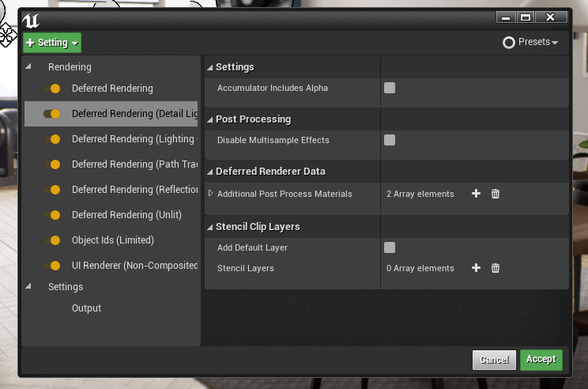Enable the Accumulator Includes Alpha checkbox
Viewport: 588px width, 389px height.
pyautogui.click(x=390, y=88)
